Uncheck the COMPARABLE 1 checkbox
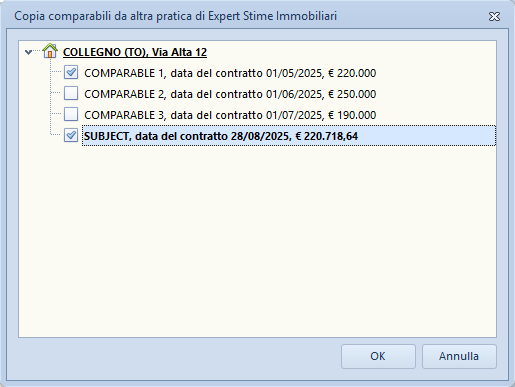This screenshot has height=387, width=515. click(x=71, y=72)
